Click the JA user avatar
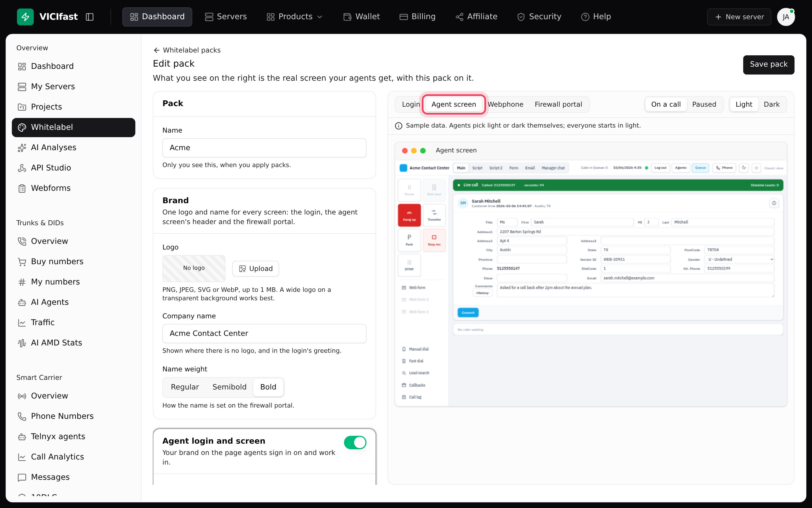Screen dimensions: 812x508 pos(785,17)
